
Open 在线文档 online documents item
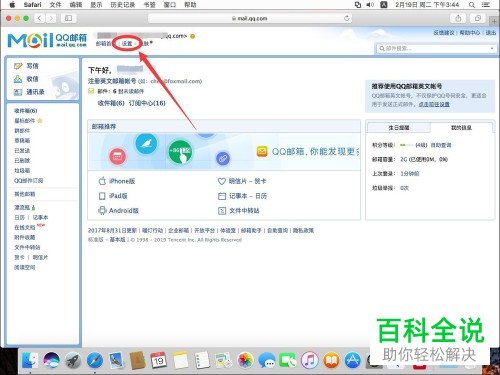[x=24, y=227]
